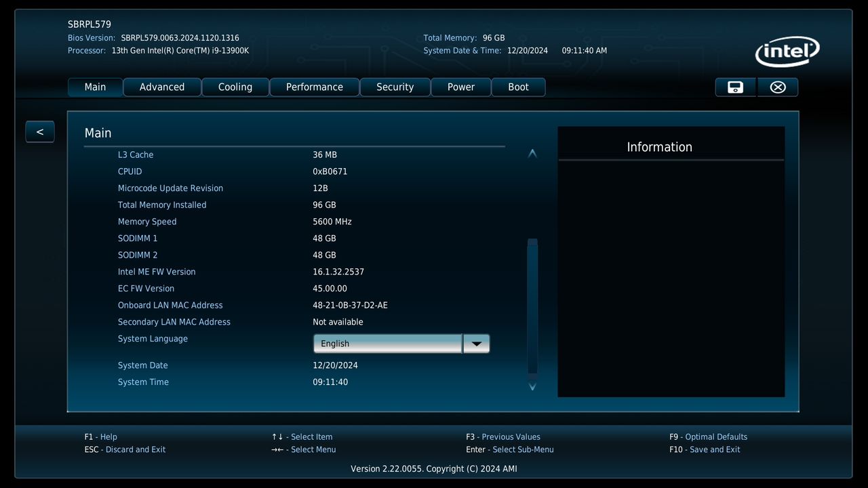
Task: Select the System Time value 09:11:40
Action: [x=330, y=382]
